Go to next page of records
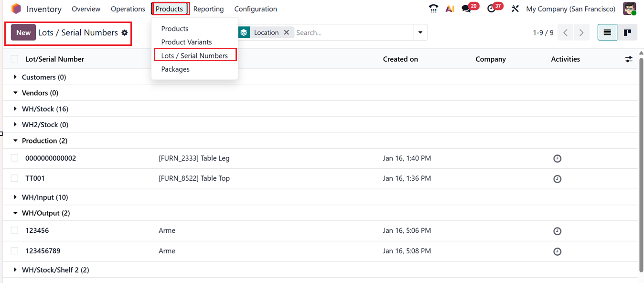Screen dimensions: 644x283 pyautogui.click(x=581, y=33)
